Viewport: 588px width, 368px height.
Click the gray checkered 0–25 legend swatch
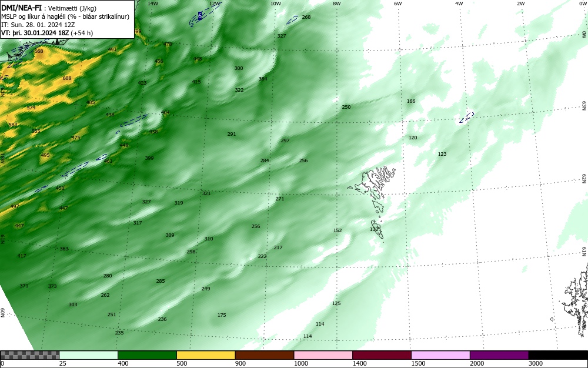[29, 355]
